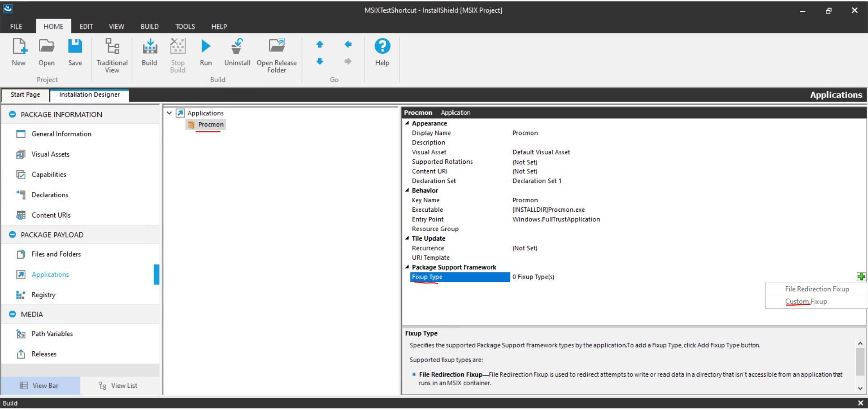Collapse the PACKAGE INFORMATION section
This screenshot has width=868, height=410.
(12, 114)
